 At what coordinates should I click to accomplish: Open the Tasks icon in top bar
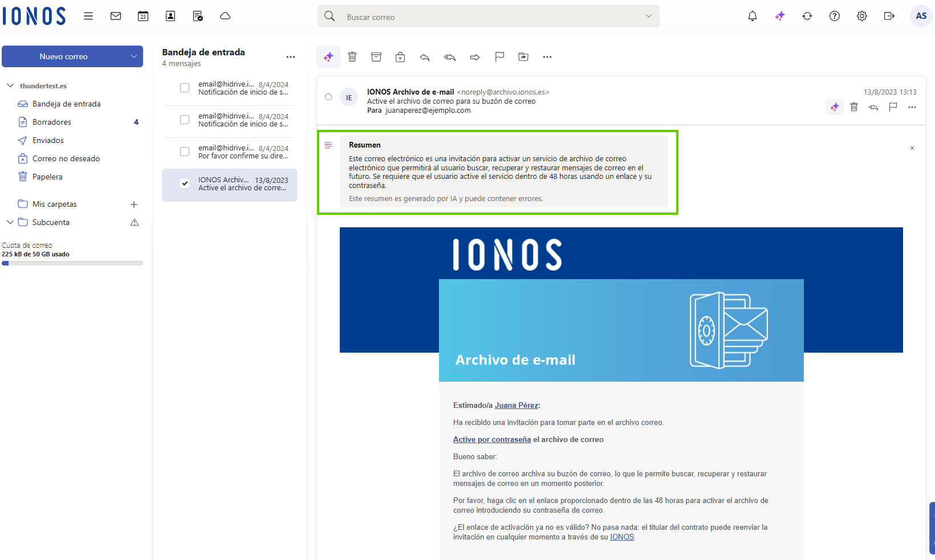pyautogui.click(x=198, y=16)
